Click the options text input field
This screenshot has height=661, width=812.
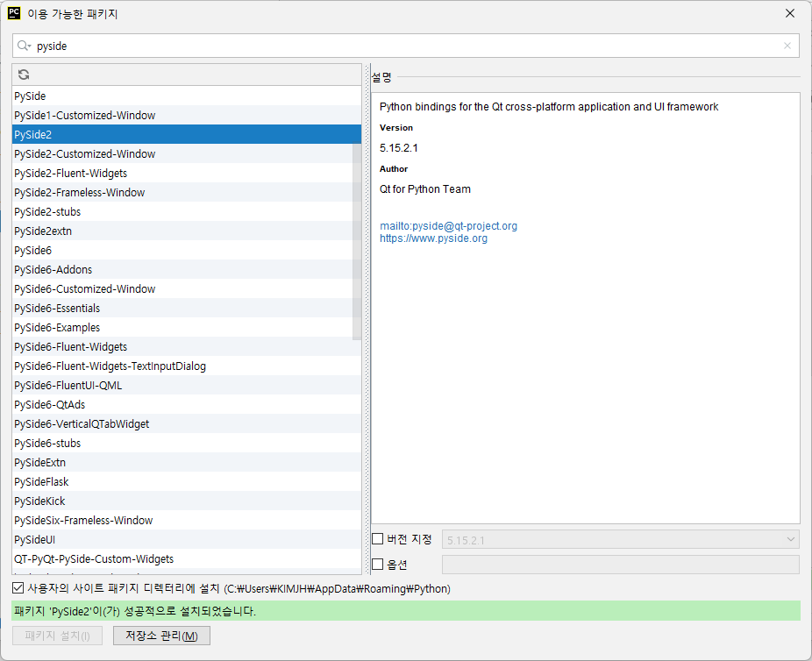[620, 565]
